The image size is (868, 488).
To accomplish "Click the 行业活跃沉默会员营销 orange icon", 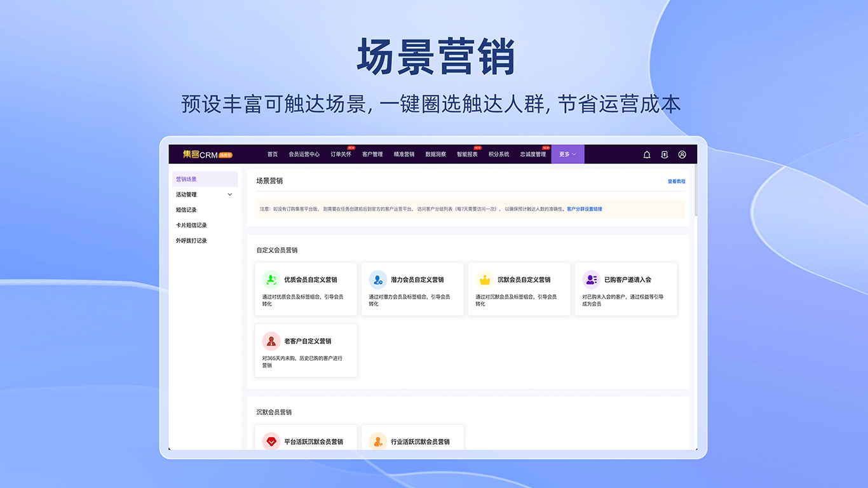I will click(378, 441).
